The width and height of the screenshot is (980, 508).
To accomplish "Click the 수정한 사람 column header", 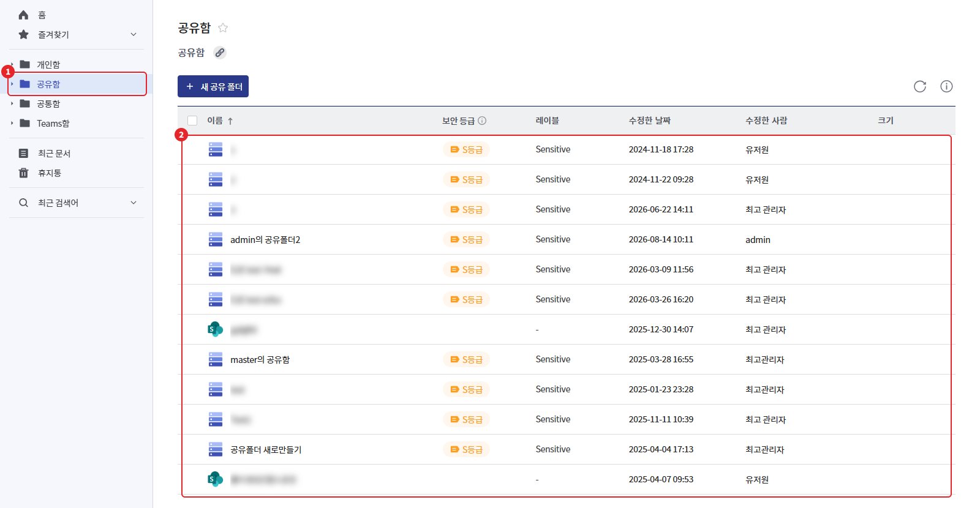I will [766, 121].
